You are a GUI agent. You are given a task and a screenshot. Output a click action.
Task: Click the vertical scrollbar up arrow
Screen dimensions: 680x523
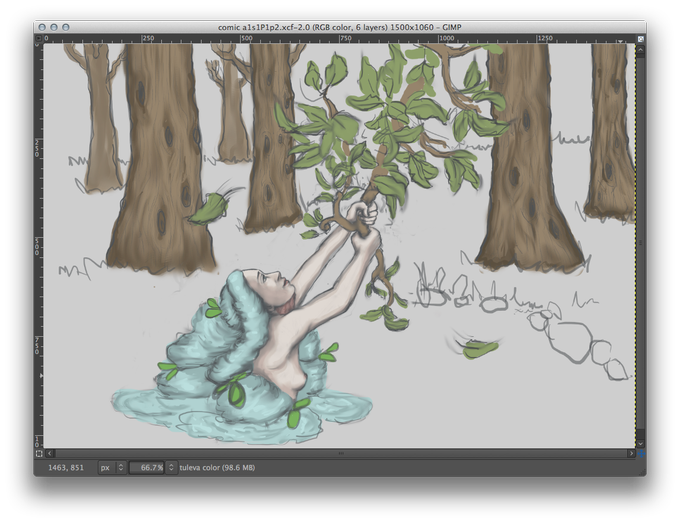(x=641, y=49)
